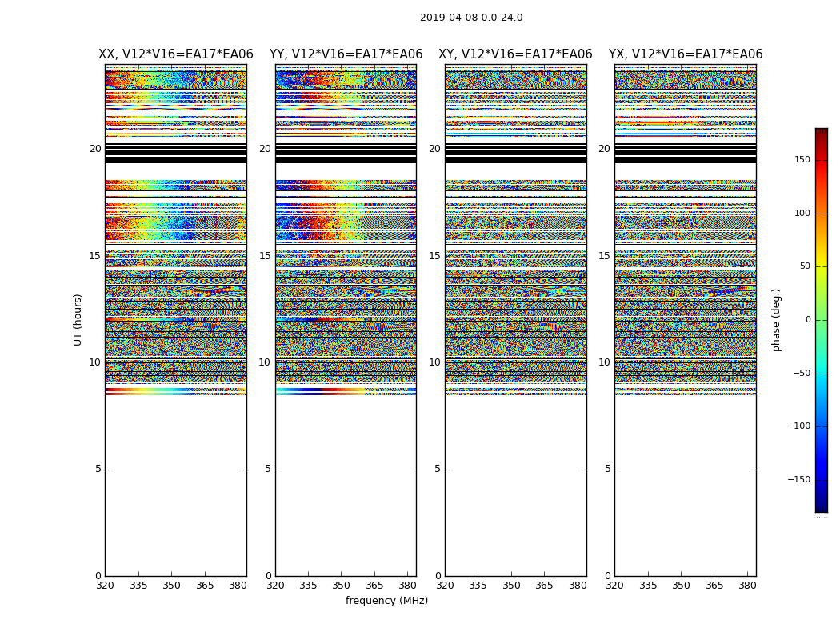Click the YX panel y-axis tick 5
Viewport: 840px width, 640px height.
pyautogui.click(x=607, y=469)
